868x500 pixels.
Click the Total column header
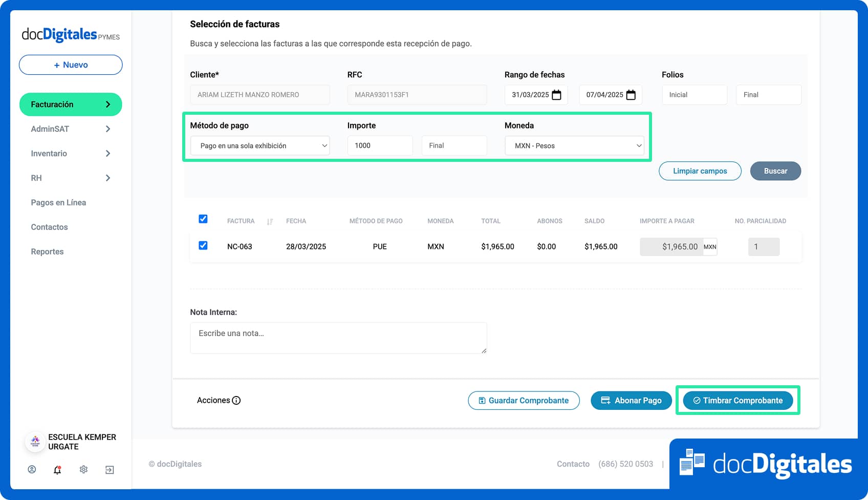pos(491,221)
